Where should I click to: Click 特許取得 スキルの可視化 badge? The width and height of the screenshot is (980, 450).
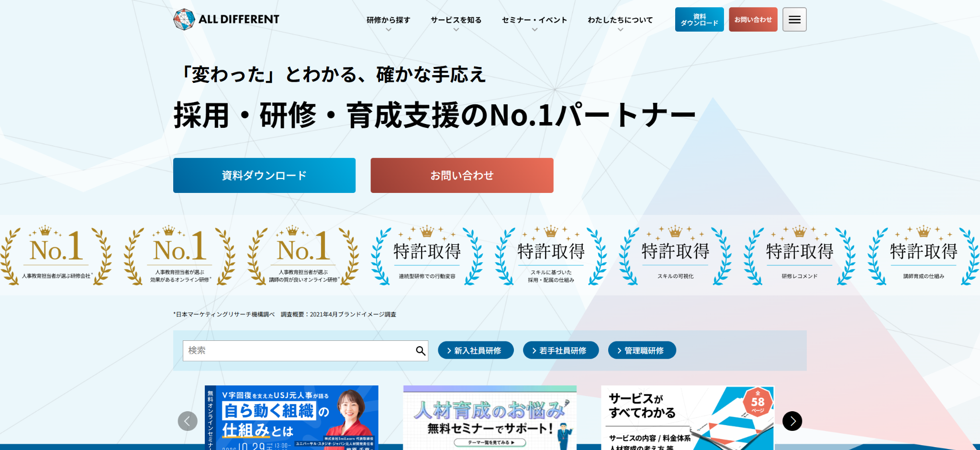(x=675, y=256)
